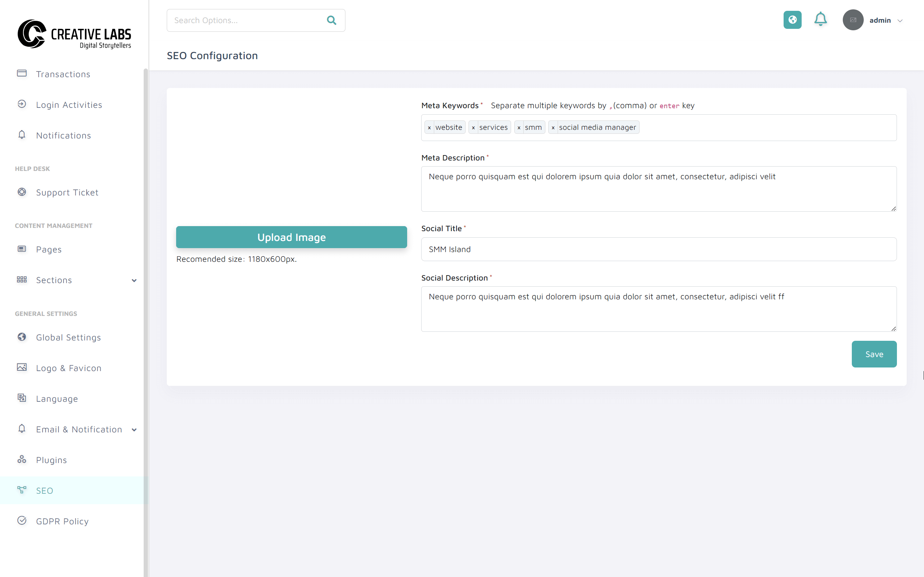Click the Global Settings globe icon
This screenshot has width=924, height=577.
tap(22, 337)
